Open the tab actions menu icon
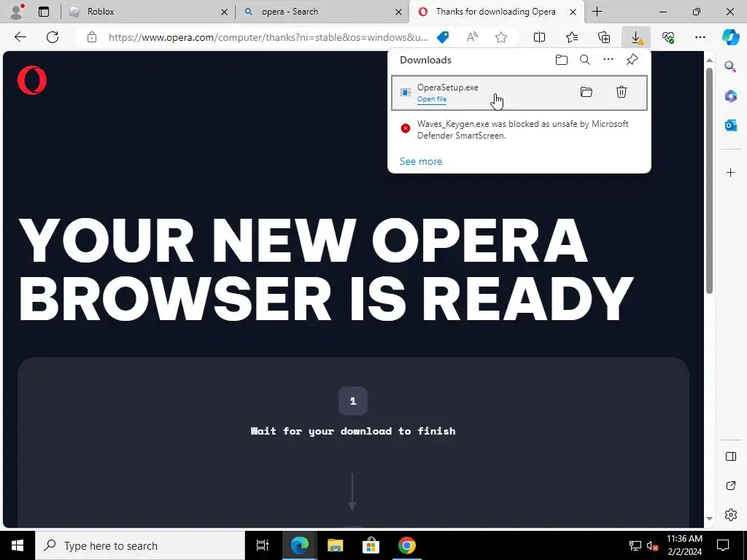Screen dimensions: 747x560 coord(44,12)
